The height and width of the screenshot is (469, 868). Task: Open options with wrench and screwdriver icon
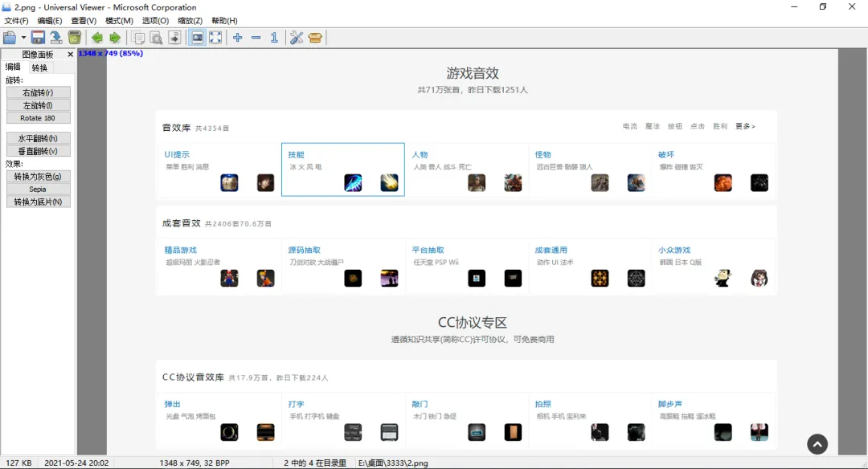click(x=297, y=38)
